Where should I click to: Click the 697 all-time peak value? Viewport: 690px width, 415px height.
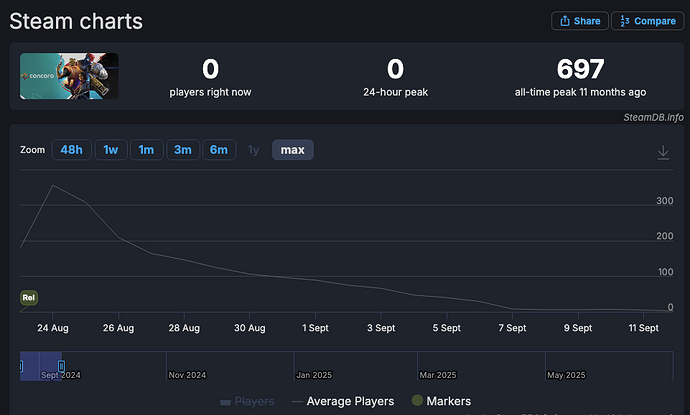tap(580, 69)
